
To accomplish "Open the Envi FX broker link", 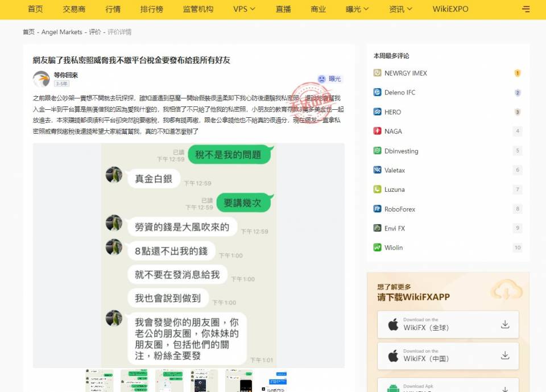I will (395, 228).
